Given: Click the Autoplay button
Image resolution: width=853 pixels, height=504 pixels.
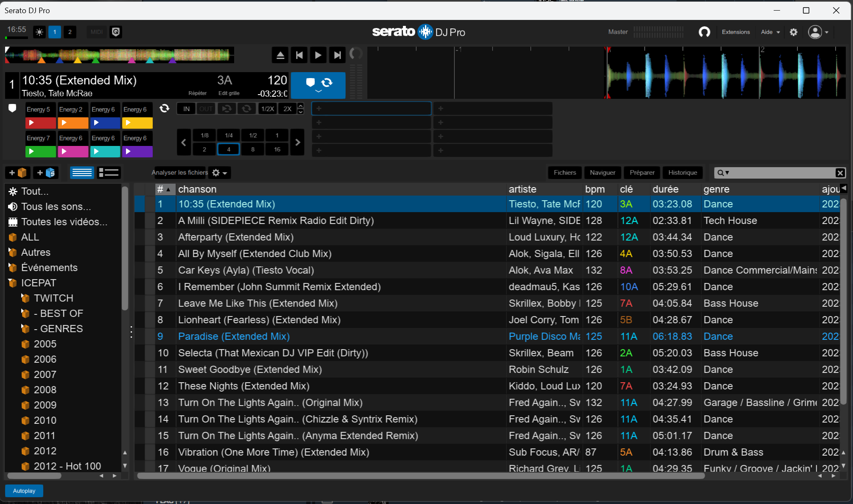Looking at the screenshot, I should (x=24, y=491).
